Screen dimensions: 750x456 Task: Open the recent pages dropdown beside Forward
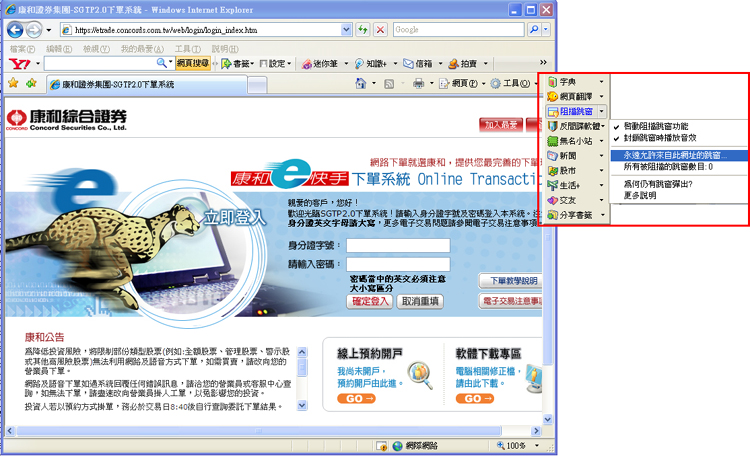point(49,30)
